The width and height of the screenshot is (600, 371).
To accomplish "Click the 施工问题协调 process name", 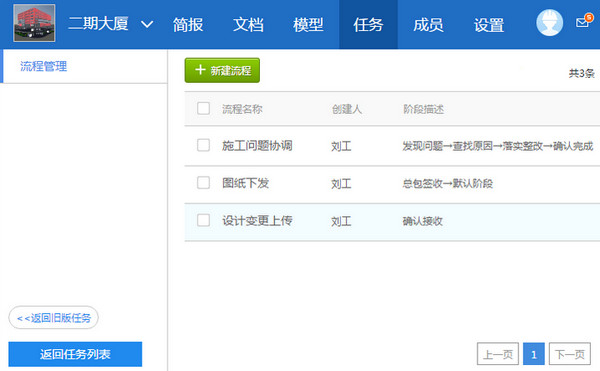I will (257, 146).
